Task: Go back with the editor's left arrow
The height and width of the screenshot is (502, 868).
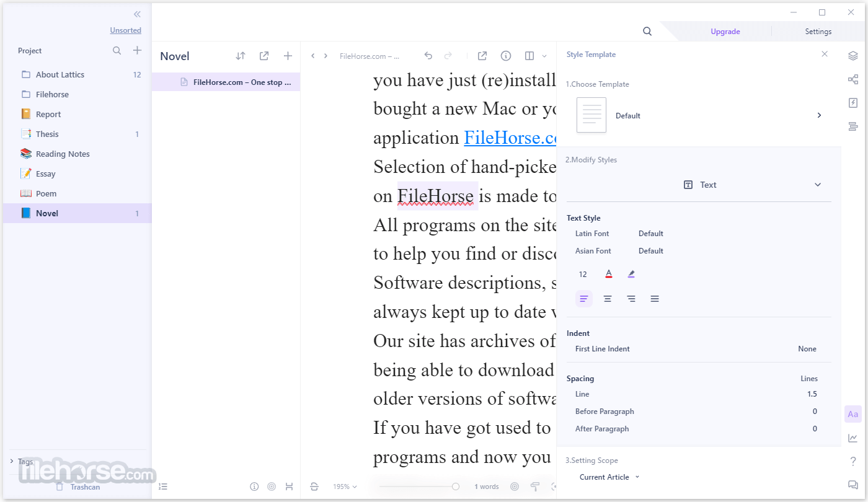Action: [x=313, y=56]
